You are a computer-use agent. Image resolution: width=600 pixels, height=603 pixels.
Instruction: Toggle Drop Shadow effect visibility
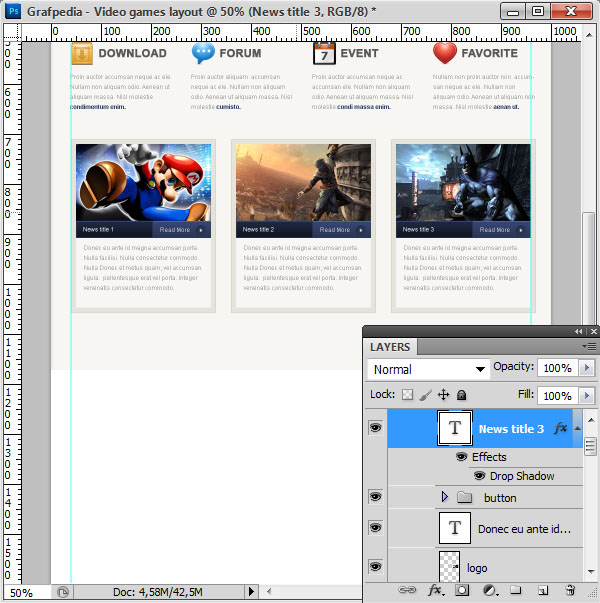point(479,476)
